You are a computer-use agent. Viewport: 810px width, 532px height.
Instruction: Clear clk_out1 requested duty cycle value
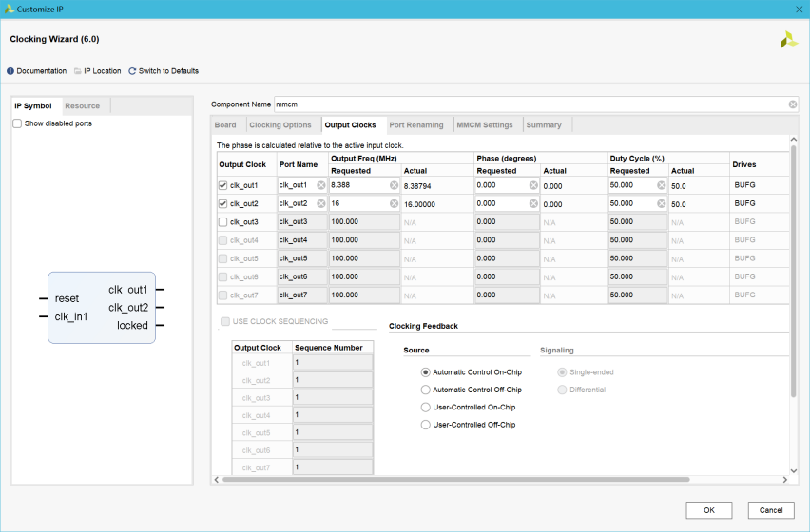coord(662,185)
